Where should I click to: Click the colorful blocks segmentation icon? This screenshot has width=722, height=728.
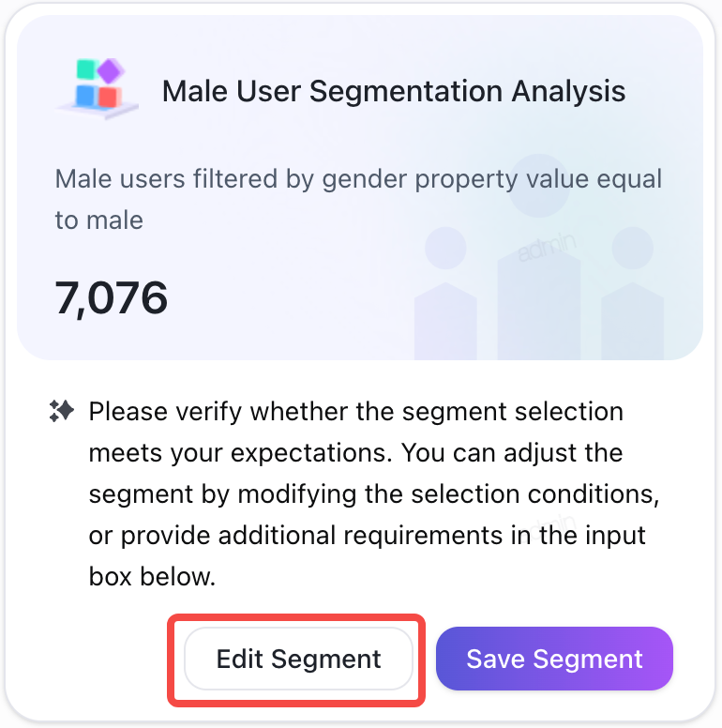point(98,89)
